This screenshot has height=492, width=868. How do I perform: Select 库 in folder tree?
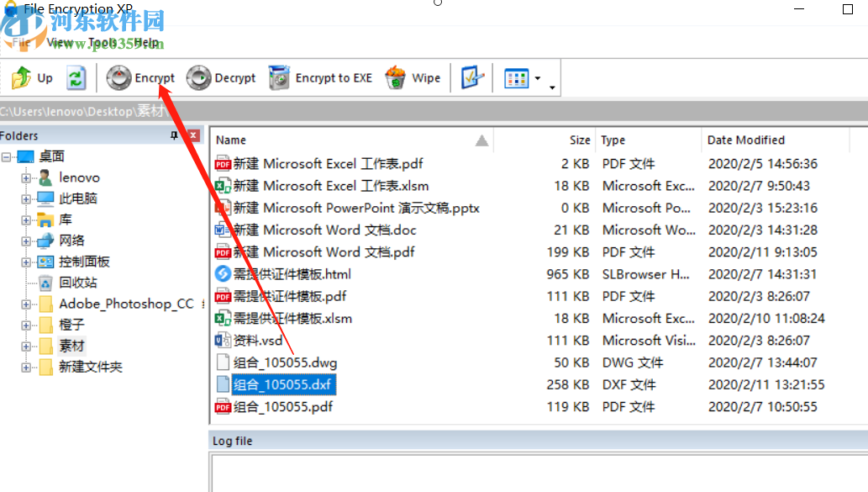click(x=66, y=220)
